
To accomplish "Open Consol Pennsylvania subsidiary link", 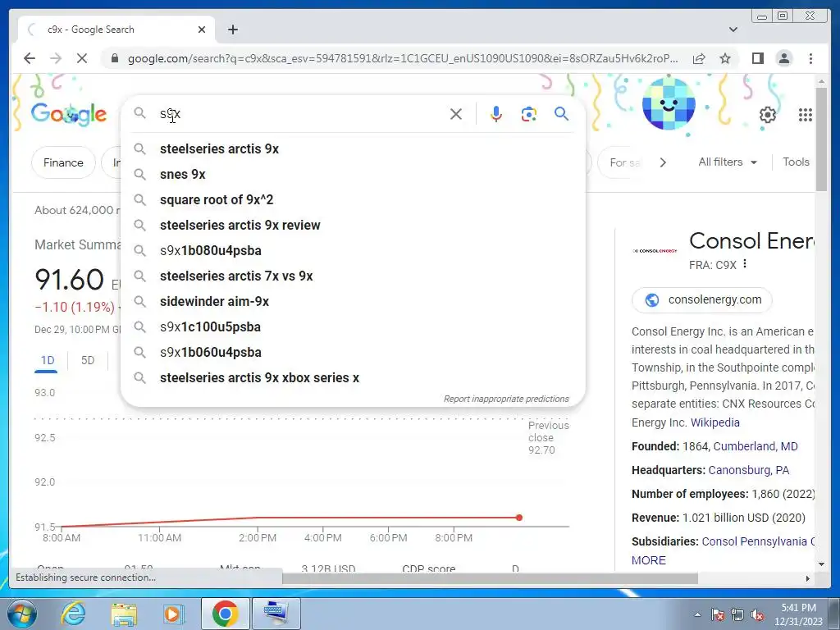I will tap(758, 541).
